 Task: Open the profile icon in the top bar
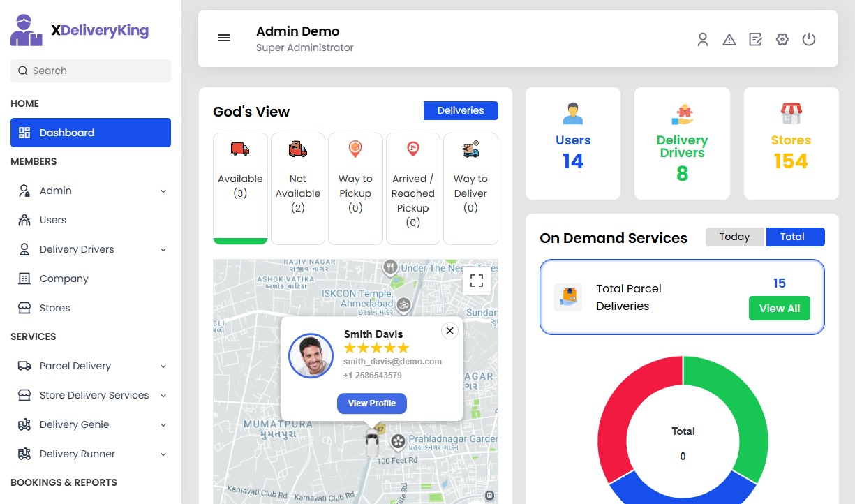tap(702, 40)
